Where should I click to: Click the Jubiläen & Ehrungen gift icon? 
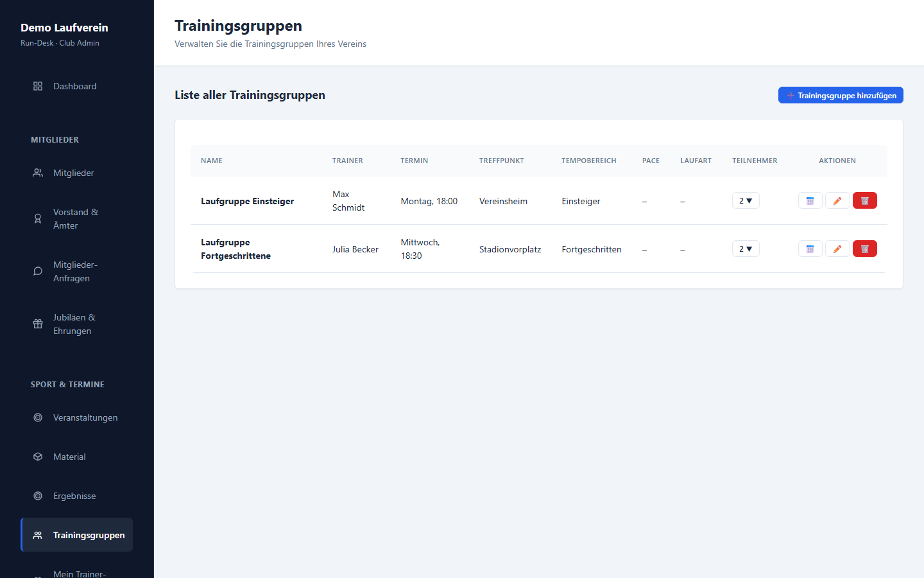38,324
